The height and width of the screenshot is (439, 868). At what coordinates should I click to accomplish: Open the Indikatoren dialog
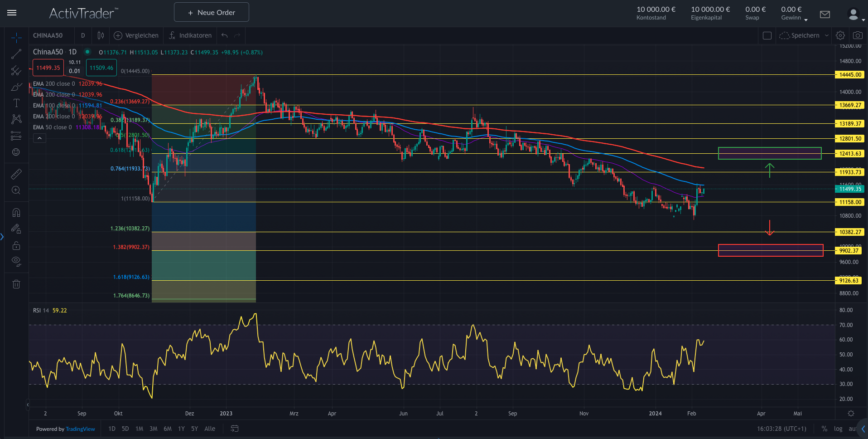(x=190, y=35)
